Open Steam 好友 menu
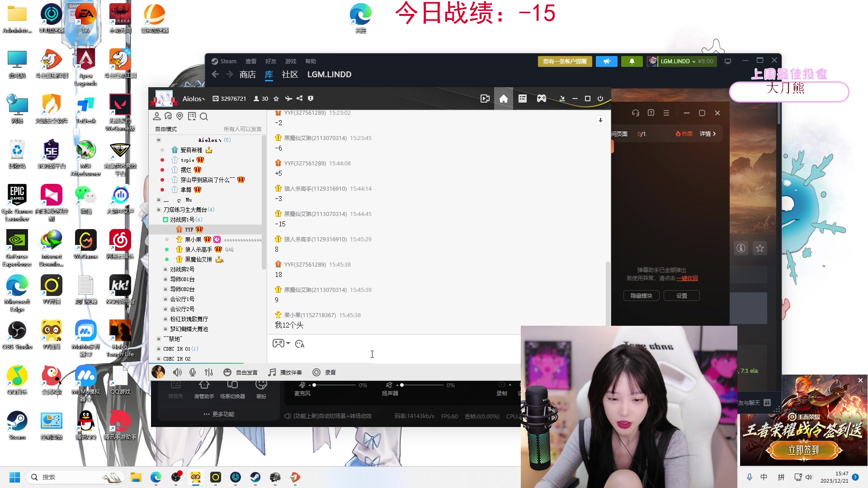 click(x=271, y=61)
